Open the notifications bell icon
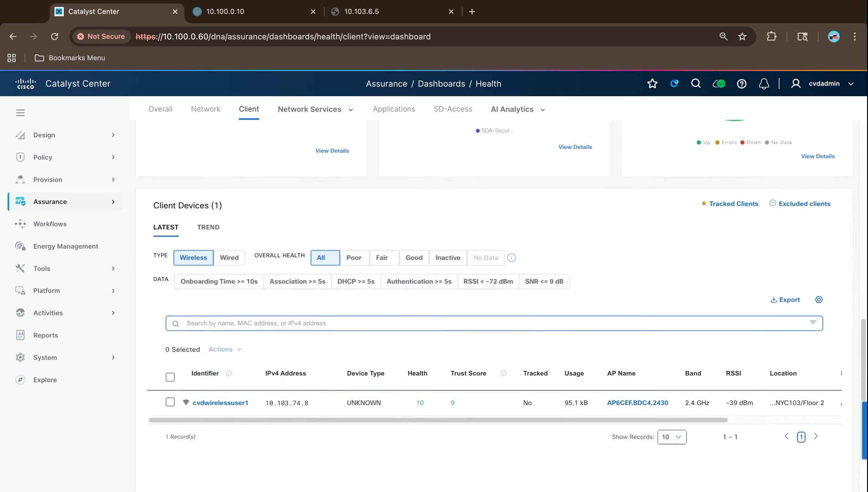This screenshot has height=492, width=868. [x=764, y=83]
